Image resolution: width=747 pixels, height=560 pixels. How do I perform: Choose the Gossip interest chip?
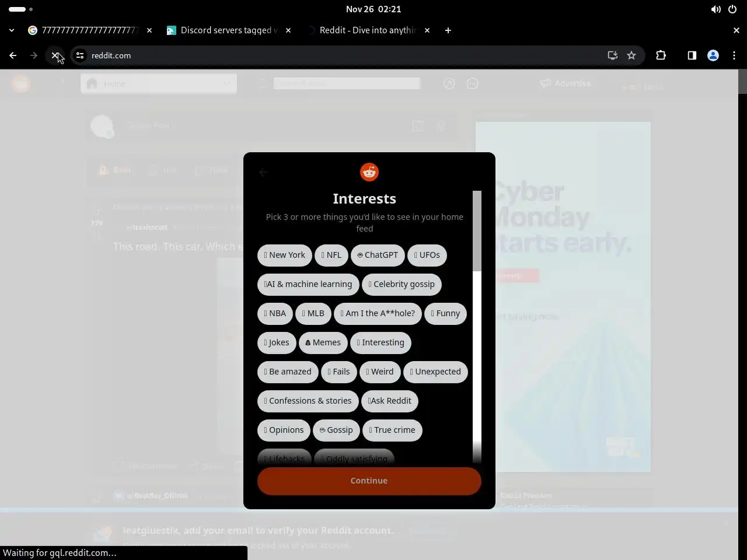point(337,430)
